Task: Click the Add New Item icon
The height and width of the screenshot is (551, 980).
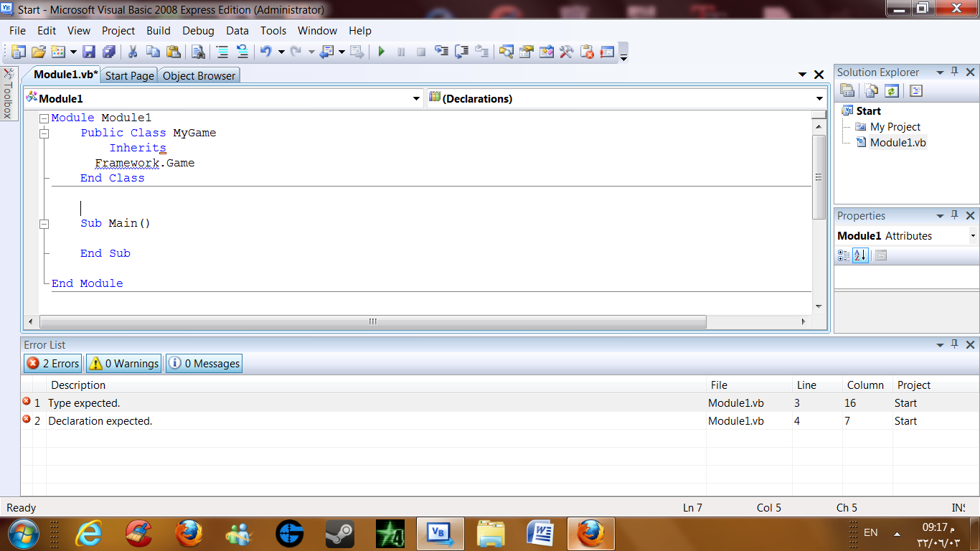Action: click(57, 52)
